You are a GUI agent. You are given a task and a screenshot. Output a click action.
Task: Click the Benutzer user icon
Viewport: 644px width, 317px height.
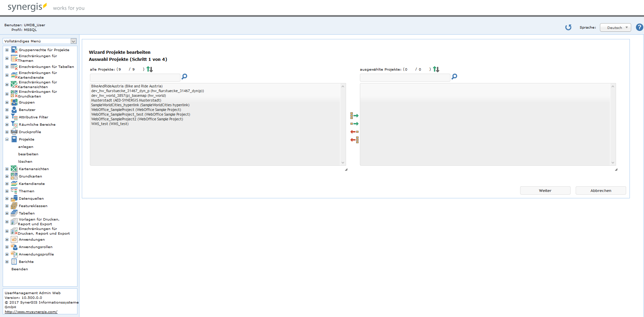[14, 110]
